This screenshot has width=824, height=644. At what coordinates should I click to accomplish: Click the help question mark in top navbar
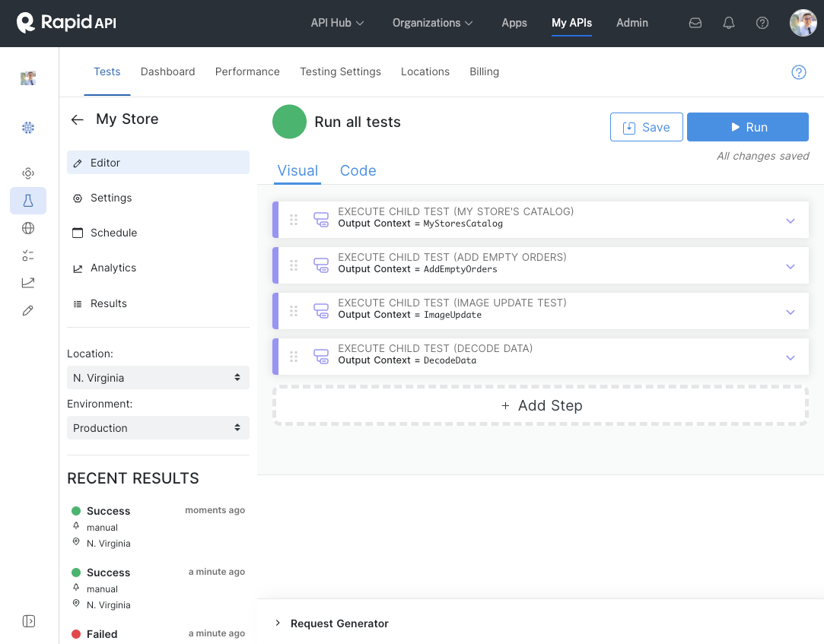coord(762,23)
